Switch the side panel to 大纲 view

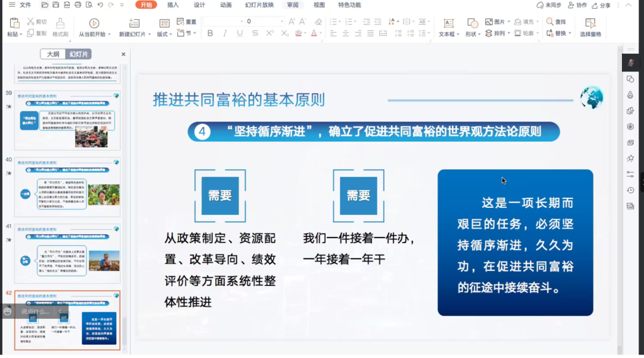53,54
